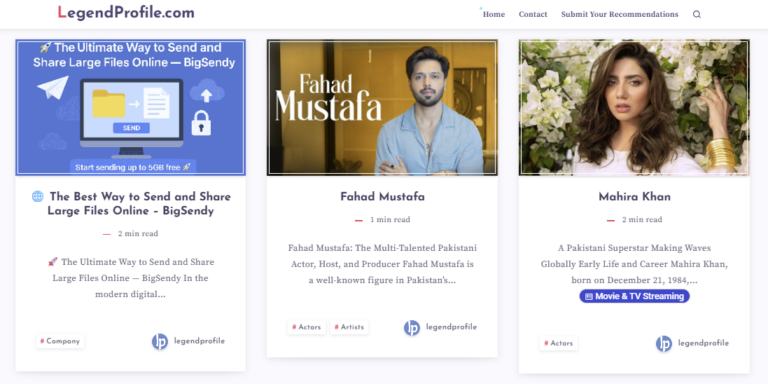Open Submit Your Recommendations page
Viewport: 768px width, 384px height.
pos(620,14)
